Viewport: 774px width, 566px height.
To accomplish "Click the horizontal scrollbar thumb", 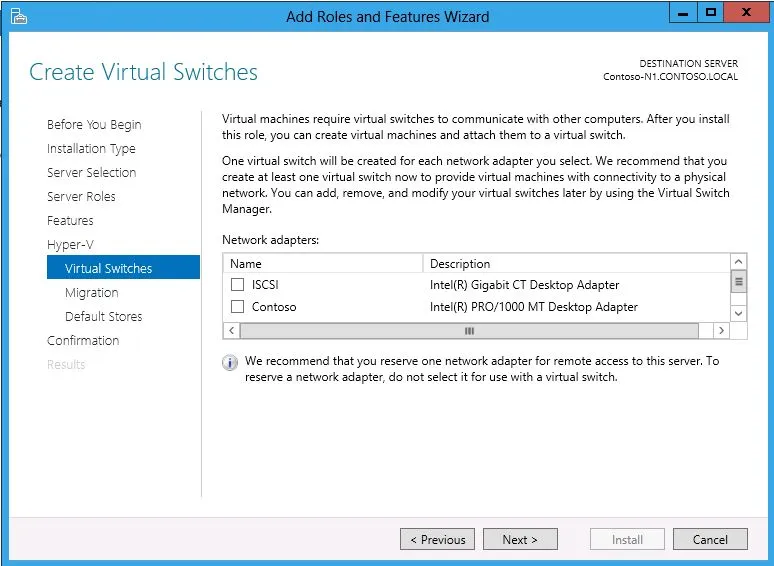I will tap(469, 331).
